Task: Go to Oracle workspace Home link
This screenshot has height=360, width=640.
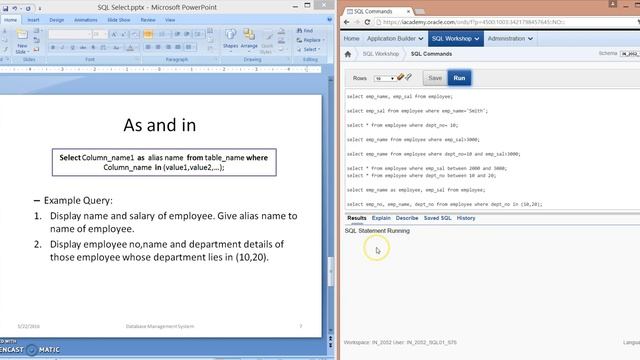Action: point(351,38)
